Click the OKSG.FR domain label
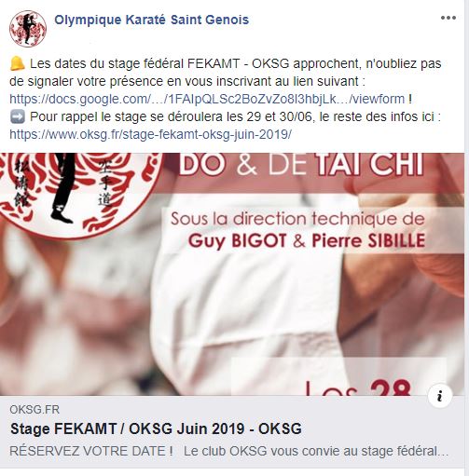Screen dimensions: 469x476 click(x=34, y=410)
